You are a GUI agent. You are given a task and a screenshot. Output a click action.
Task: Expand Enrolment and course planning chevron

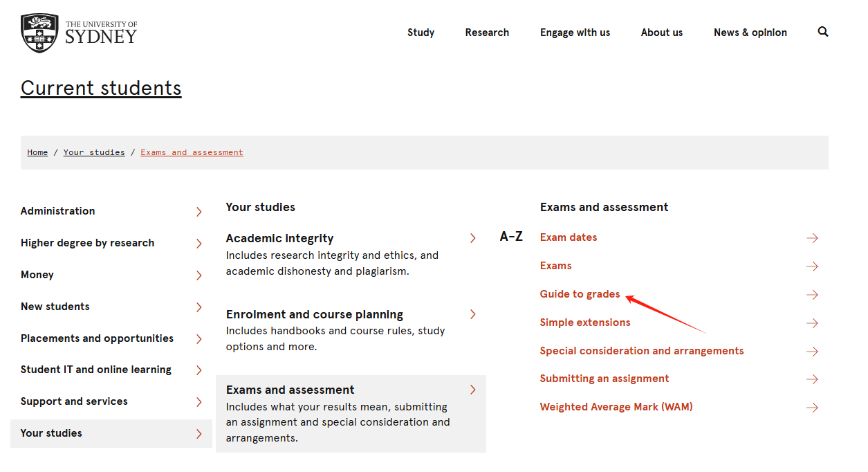click(x=472, y=314)
